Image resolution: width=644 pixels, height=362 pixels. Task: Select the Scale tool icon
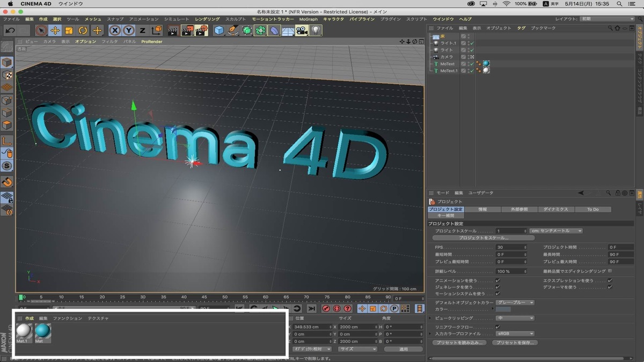(x=69, y=31)
